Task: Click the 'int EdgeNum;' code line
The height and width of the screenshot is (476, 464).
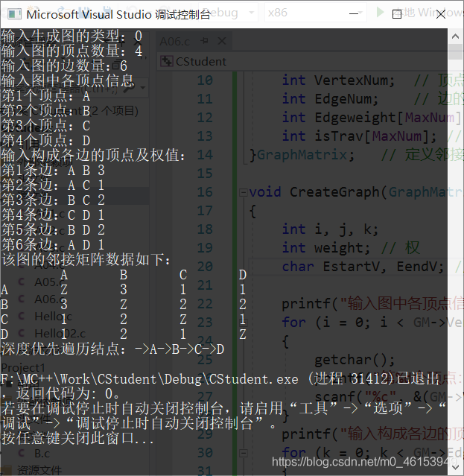Action: (330, 99)
